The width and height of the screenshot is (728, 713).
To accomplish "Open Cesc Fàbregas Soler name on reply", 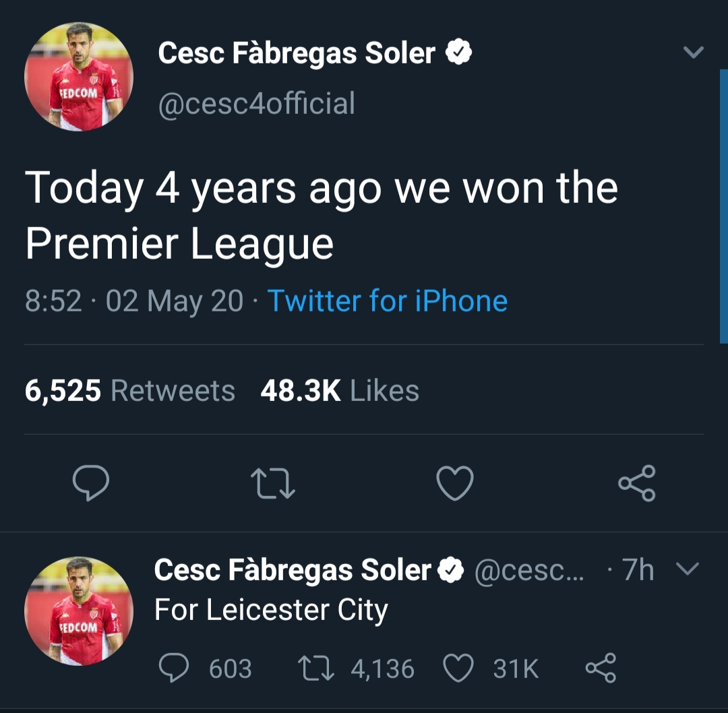I will click(293, 570).
